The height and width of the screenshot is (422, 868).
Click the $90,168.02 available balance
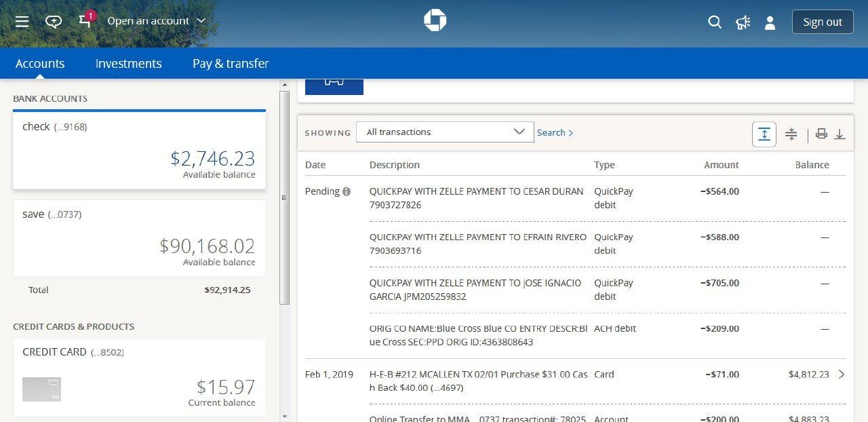coord(208,246)
